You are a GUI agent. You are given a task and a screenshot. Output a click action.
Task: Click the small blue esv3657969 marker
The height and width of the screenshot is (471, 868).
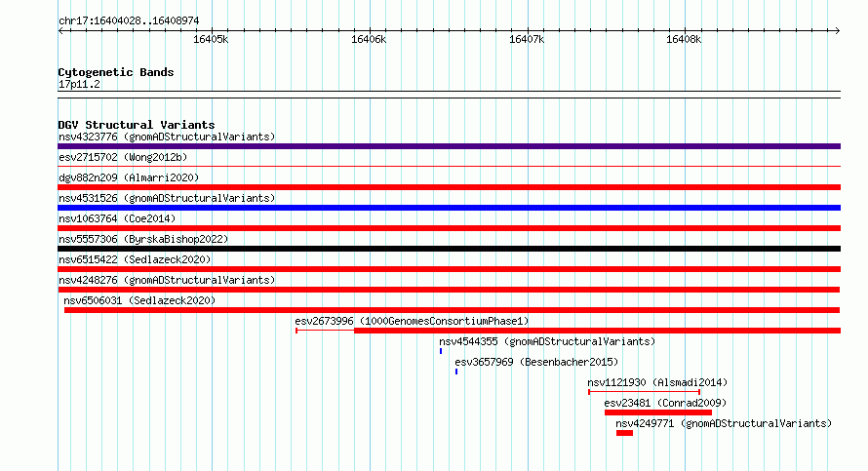click(456, 372)
